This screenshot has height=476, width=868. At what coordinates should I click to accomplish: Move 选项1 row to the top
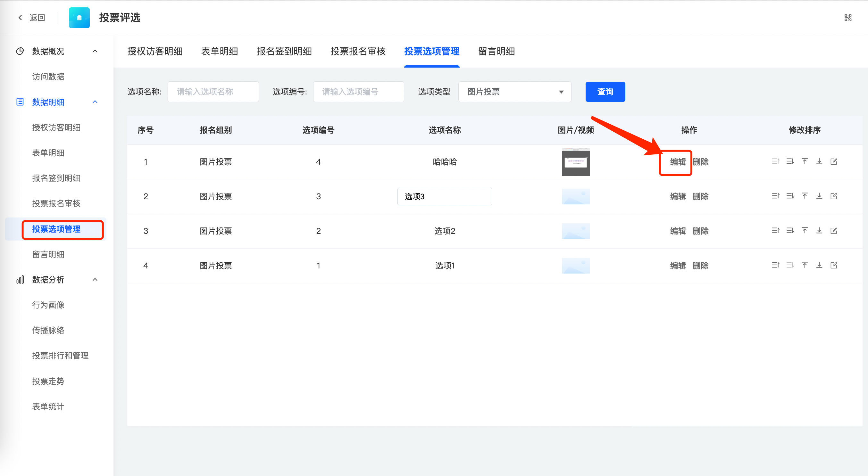click(x=804, y=265)
